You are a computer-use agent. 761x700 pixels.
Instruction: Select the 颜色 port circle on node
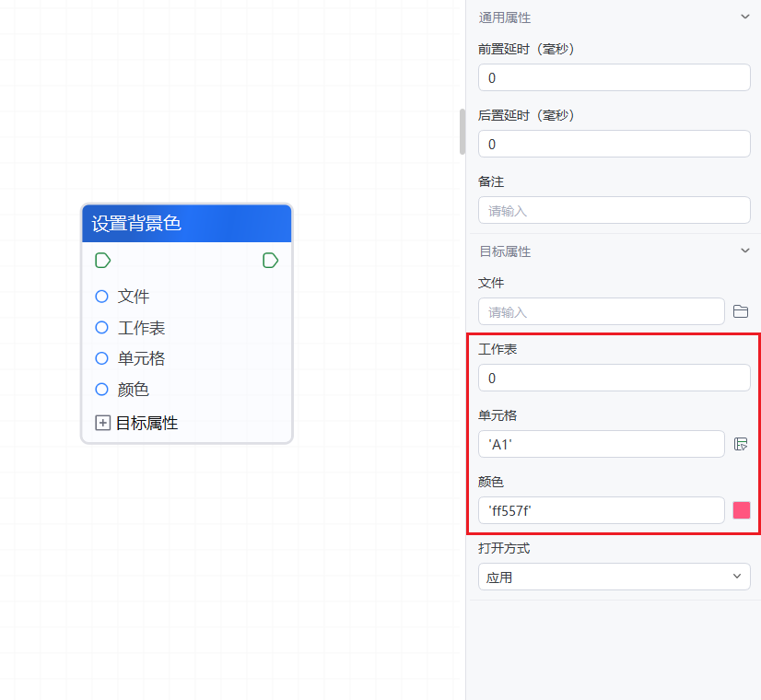[102, 390]
